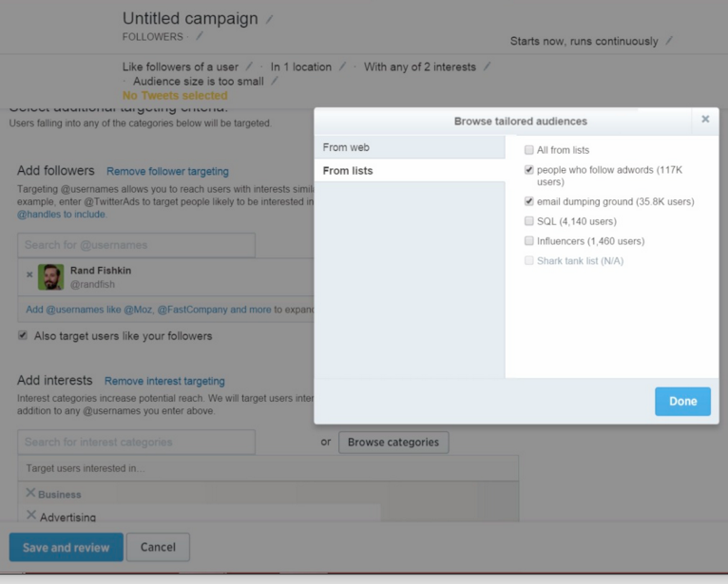
Task: Uncheck 'people who follow adwords' list
Action: [x=529, y=170]
